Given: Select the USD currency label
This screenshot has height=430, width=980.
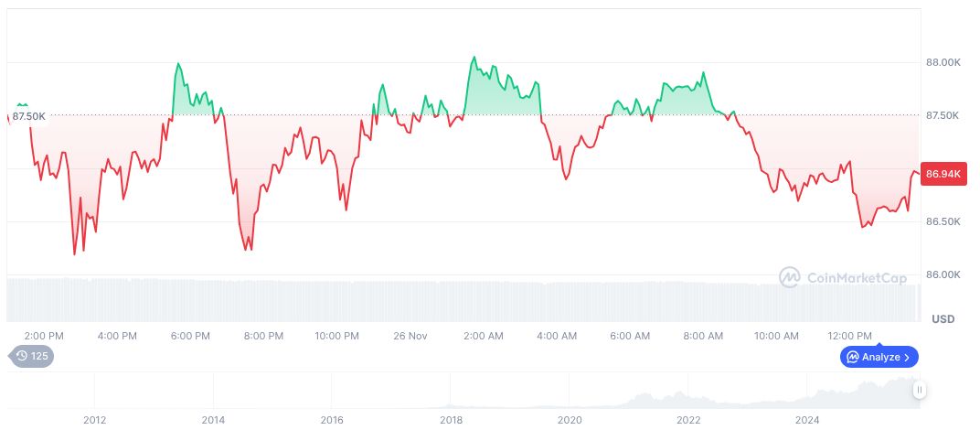Looking at the screenshot, I should coord(943,319).
